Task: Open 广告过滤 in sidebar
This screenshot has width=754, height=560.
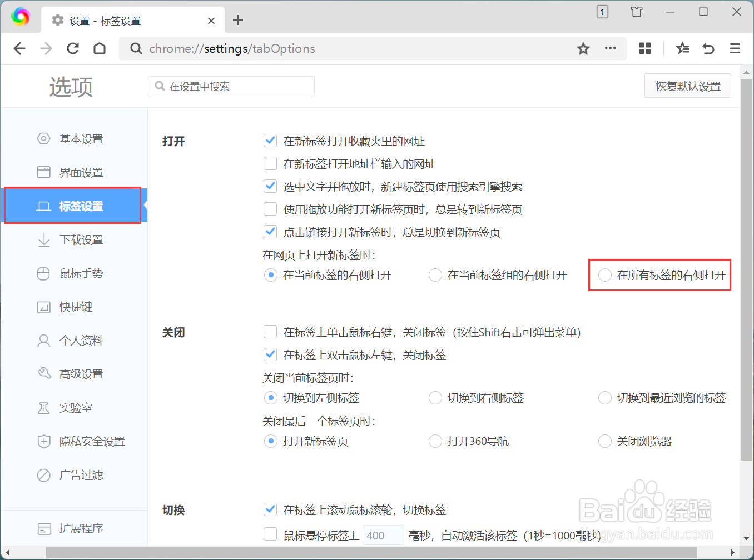Action: [x=74, y=475]
